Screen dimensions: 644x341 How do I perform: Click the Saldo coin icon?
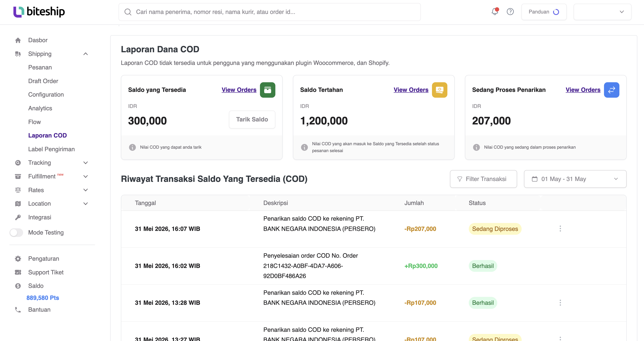click(x=18, y=286)
